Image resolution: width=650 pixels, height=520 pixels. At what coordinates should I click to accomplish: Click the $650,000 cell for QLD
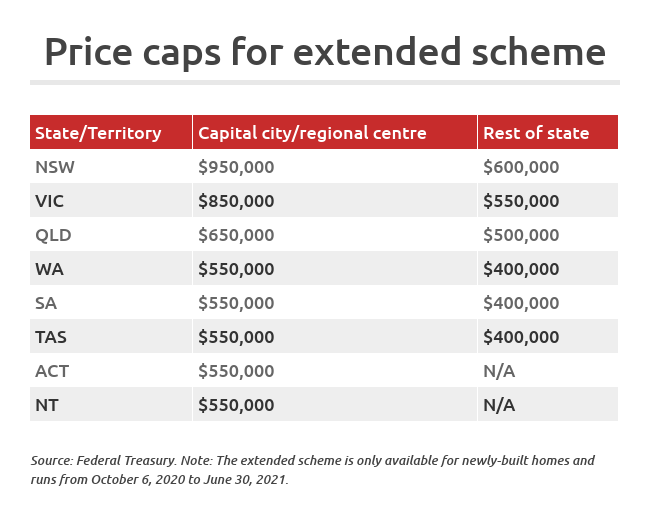(x=236, y=235)
